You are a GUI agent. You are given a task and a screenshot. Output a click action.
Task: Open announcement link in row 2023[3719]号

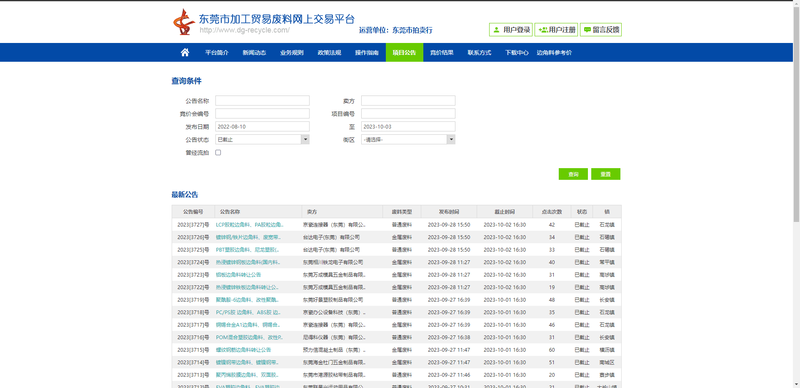click(247, 300)
